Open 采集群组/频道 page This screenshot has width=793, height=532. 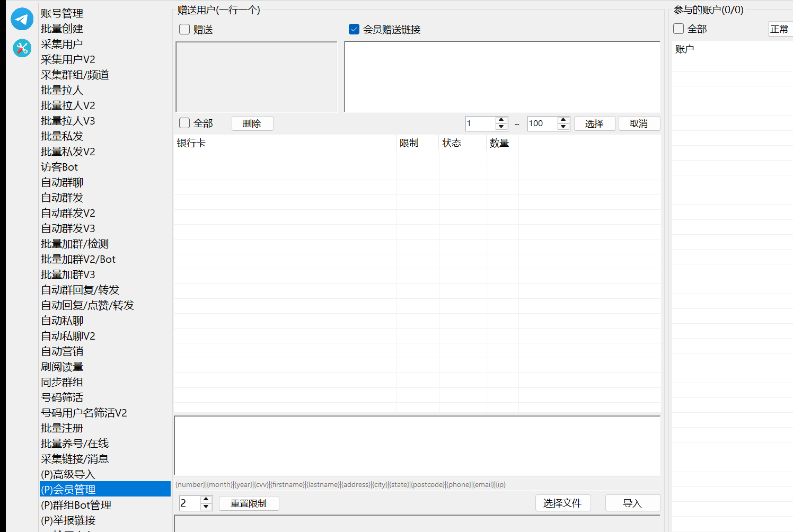[75, 75]
